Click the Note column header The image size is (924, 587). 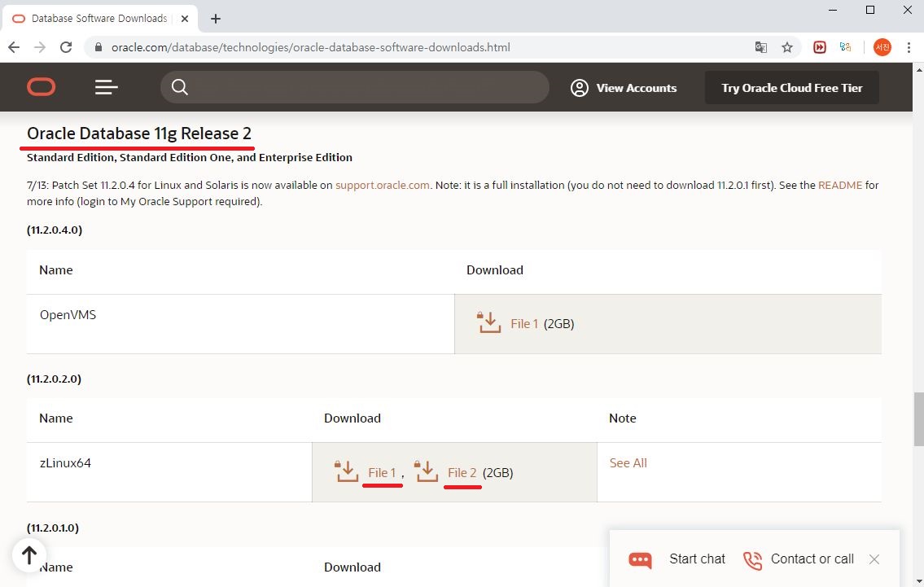622,418
